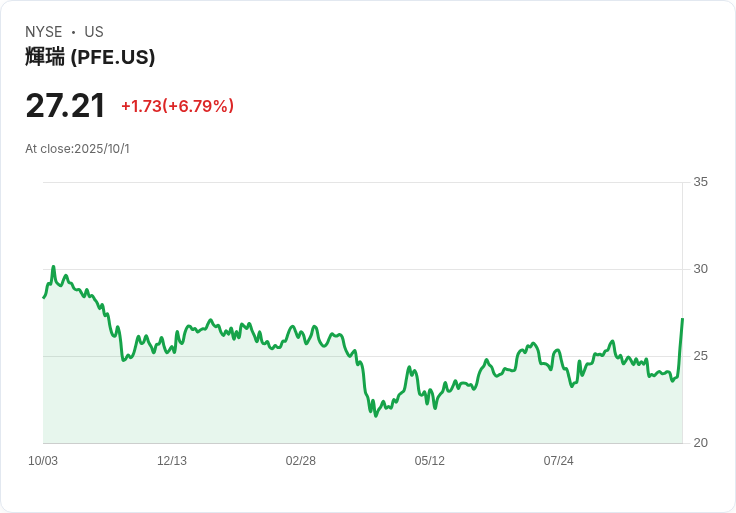The width and height of the screenshot is (736, 513).
Task: Select the 05/12 date on x-axis
Action: tap(430, 461)
